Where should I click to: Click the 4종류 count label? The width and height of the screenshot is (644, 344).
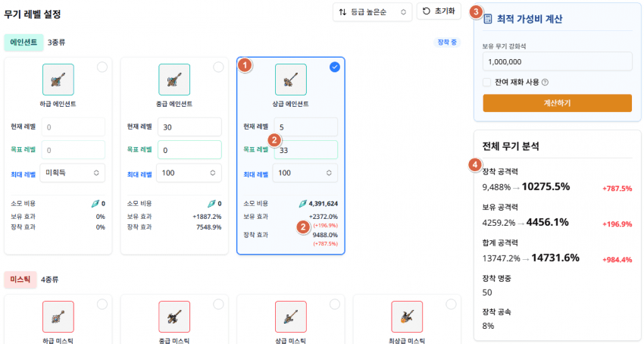click(x=50, y=280)
